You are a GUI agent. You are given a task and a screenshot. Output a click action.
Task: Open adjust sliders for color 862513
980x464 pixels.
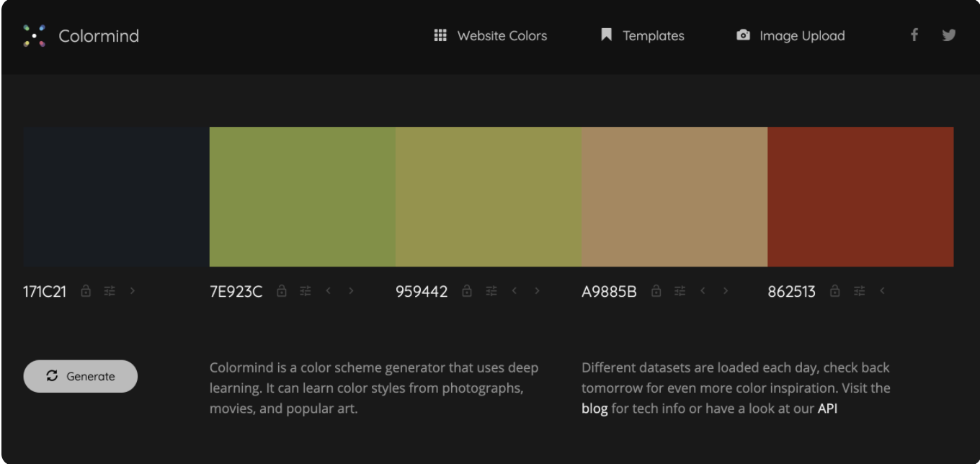point(859,291)
